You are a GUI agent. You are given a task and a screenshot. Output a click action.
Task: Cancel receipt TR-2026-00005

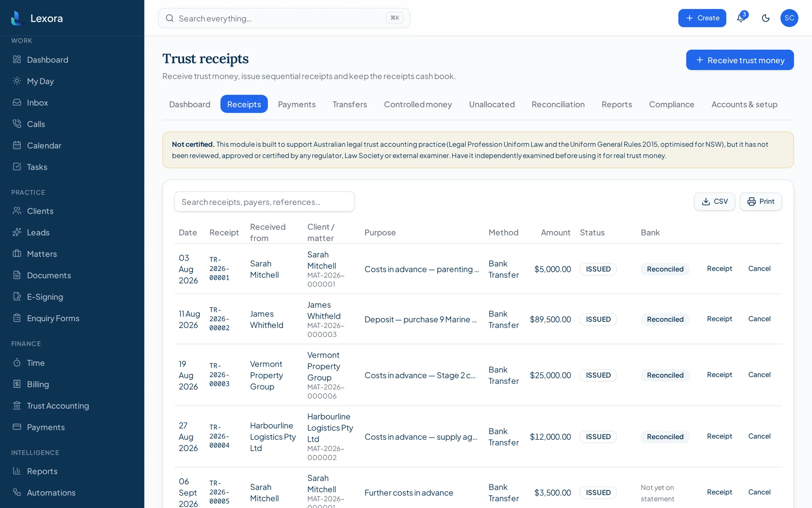[759, 492]
